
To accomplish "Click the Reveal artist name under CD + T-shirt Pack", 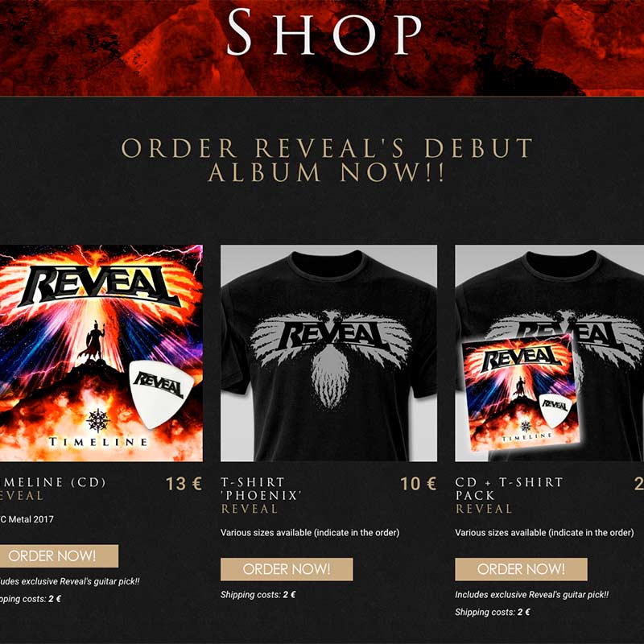I will click(484, 509).
